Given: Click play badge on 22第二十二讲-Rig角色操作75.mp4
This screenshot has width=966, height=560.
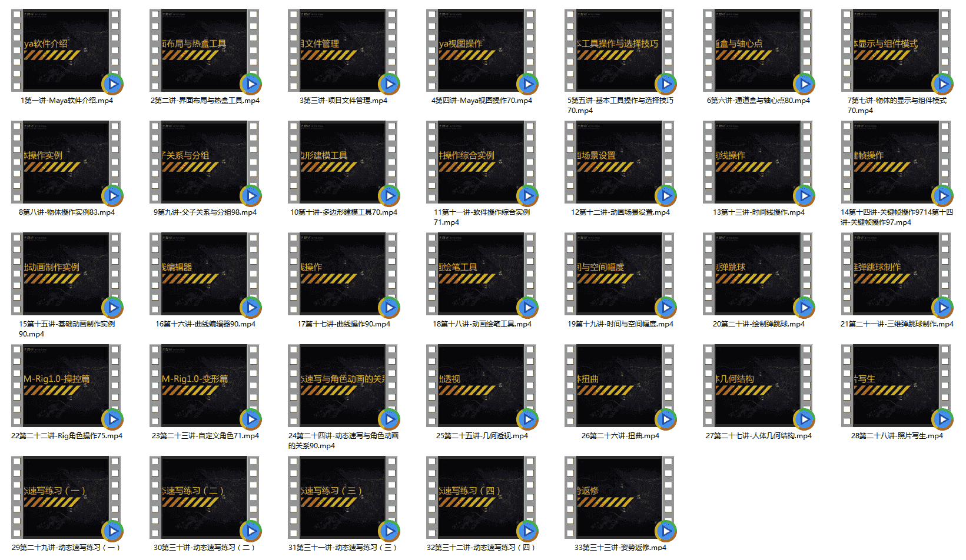Looking at the screenshot, I should pyautogui.click(x=112, y=419).
